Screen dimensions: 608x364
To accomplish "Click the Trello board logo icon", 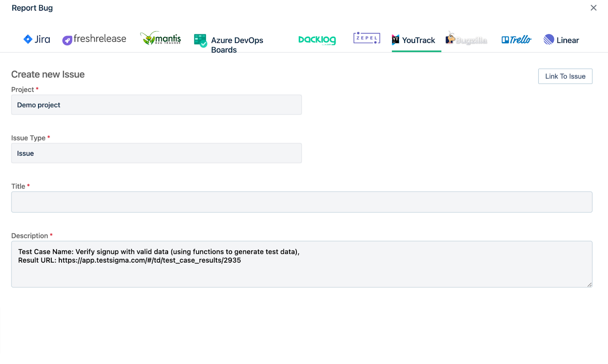I will [x=505, y=40].
